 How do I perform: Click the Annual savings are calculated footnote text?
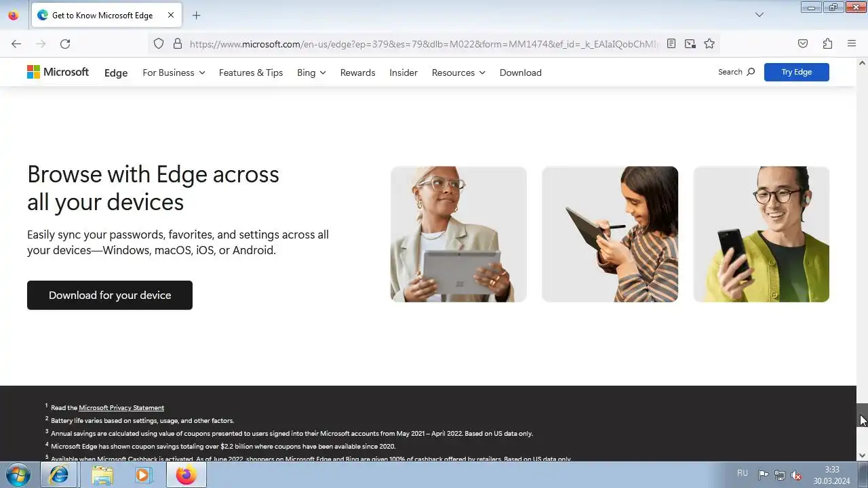click(x=292, y=433)
